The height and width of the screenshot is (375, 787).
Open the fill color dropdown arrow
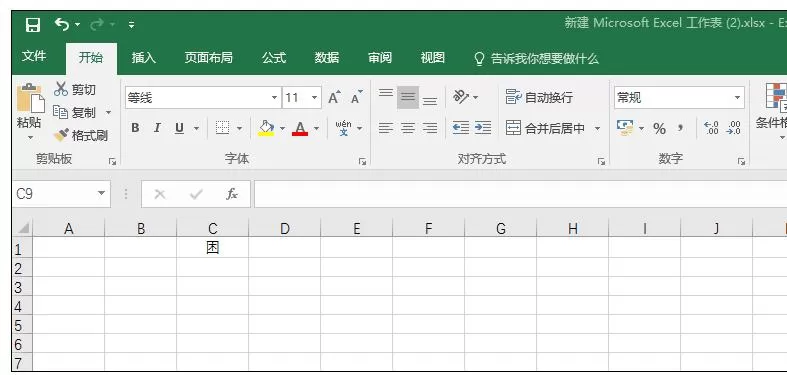click(282, 129)
